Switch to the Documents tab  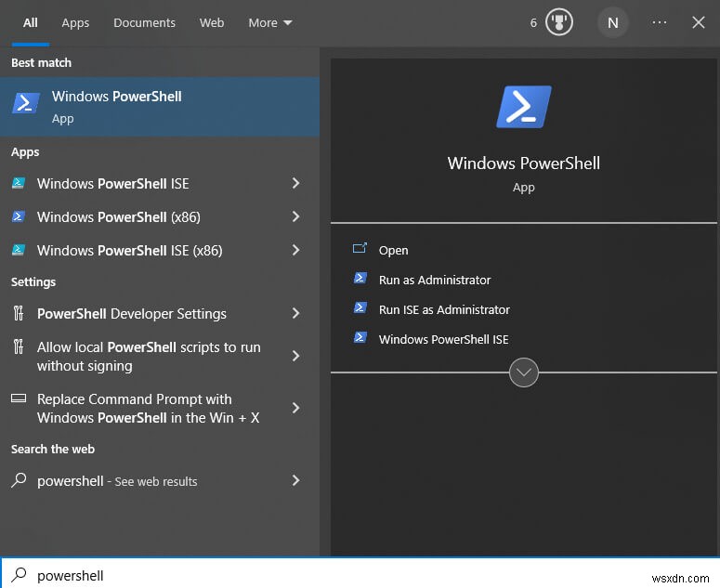point(144,23)
